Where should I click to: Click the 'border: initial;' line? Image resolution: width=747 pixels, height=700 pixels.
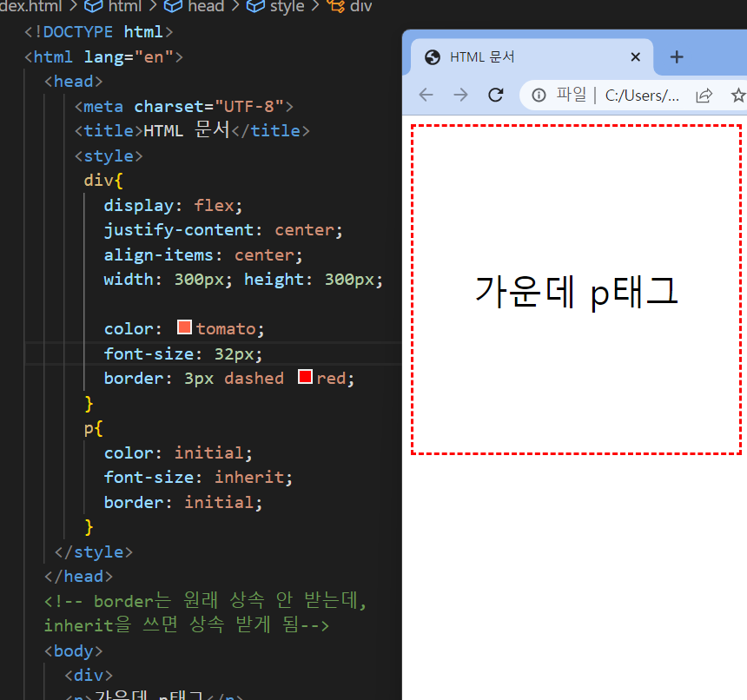(x=183, y=502)
